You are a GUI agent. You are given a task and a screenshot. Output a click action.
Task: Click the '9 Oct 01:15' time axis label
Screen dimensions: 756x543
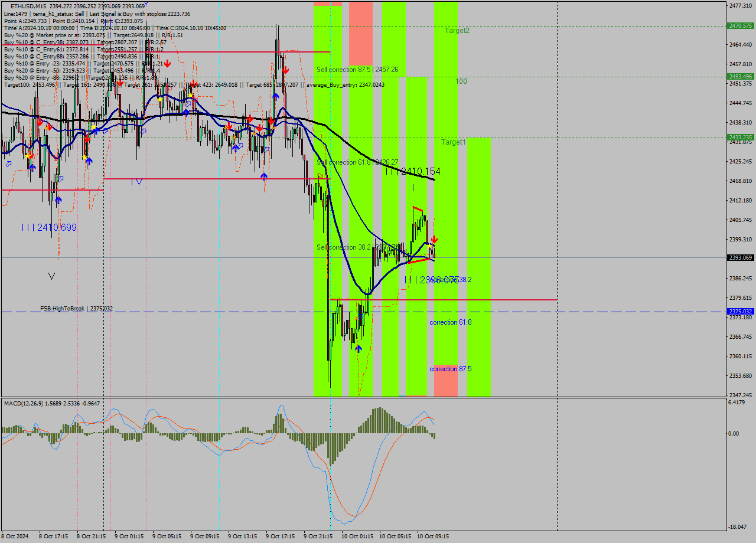pyautogui.click(x=129, y=537)
